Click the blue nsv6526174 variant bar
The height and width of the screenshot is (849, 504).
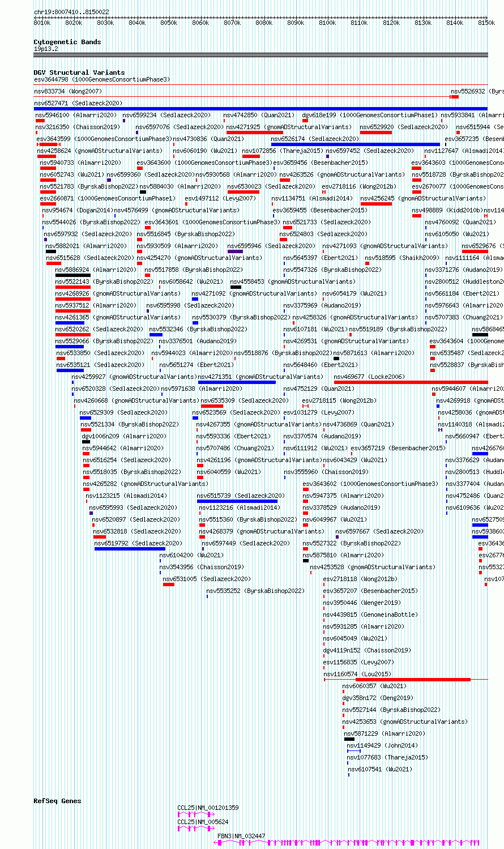point(356,144)
